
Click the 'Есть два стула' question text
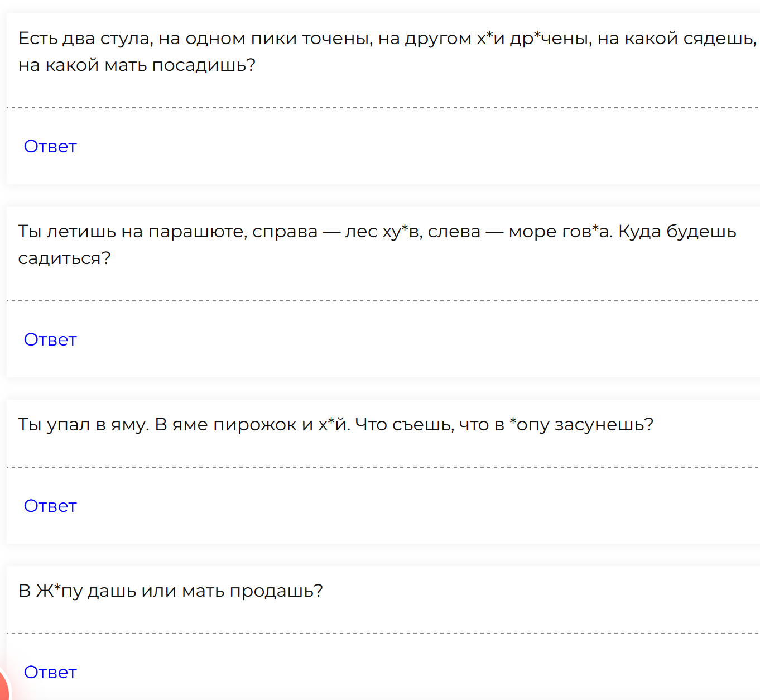pos(387,51)
